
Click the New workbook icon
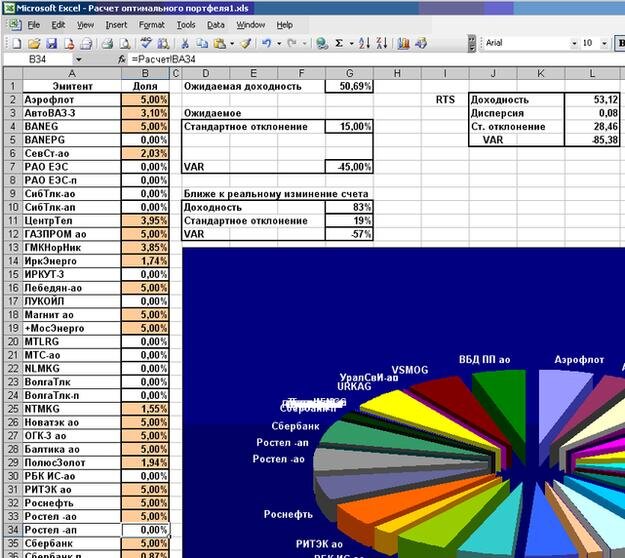[16, 43]
